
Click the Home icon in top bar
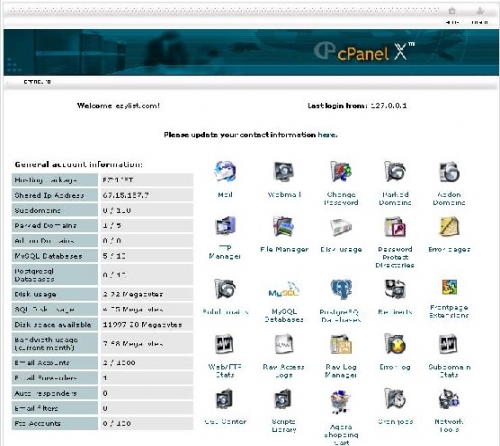pos(452,11)
